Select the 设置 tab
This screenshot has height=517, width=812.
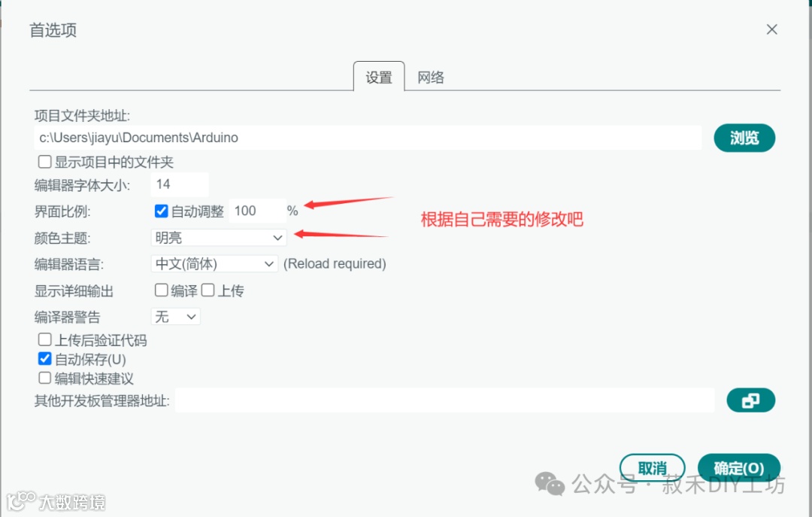[x=379, y=78]
